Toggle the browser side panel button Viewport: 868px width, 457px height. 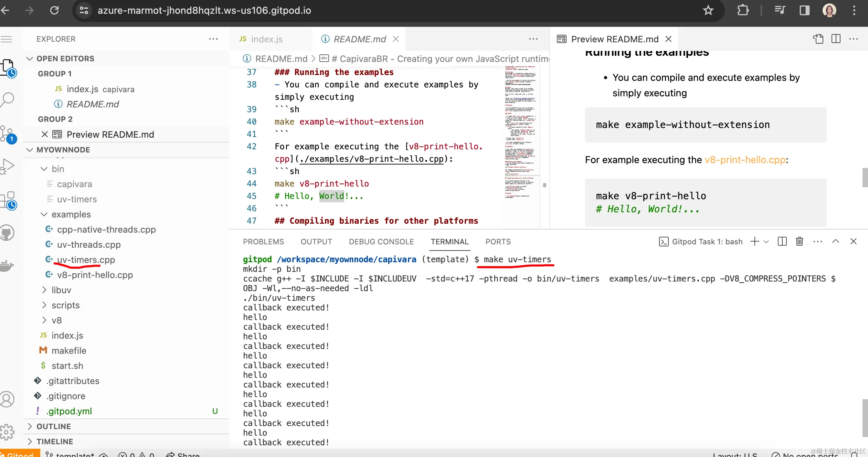point(804,10)
